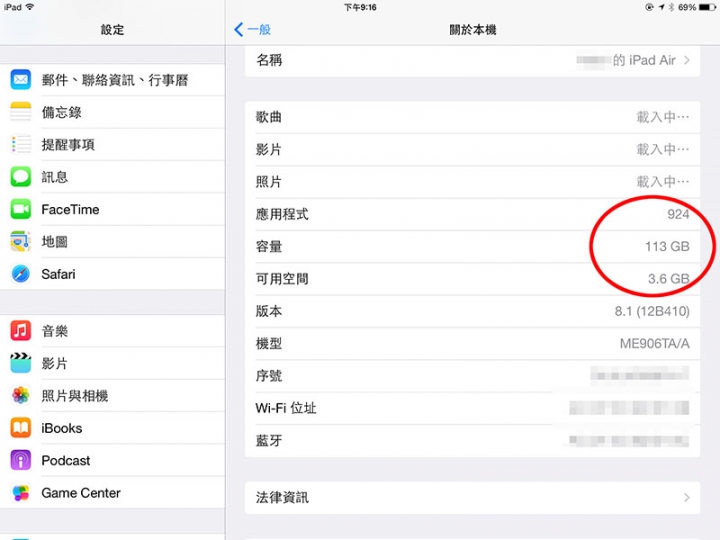Tap the Wi-Fi 位址 row label
Image resolution: width=720 pixels, height=540 pixels.
tap(286, 408)
